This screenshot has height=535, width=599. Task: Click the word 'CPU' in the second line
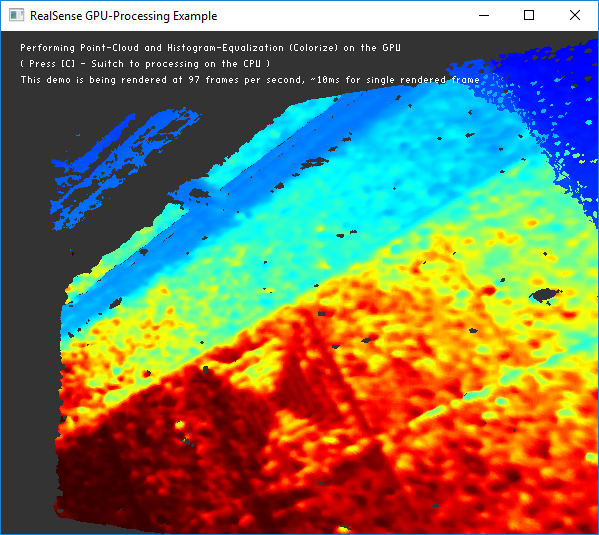point(252,64)
